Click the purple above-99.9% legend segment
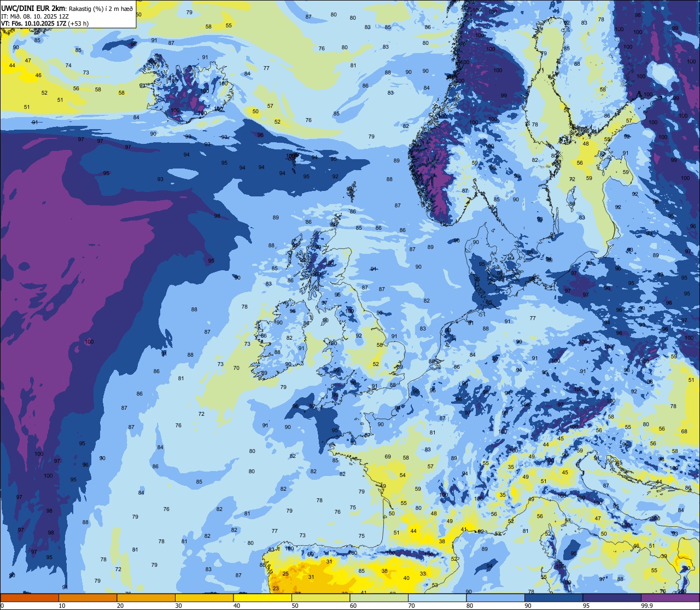 (x=670, y=598)
